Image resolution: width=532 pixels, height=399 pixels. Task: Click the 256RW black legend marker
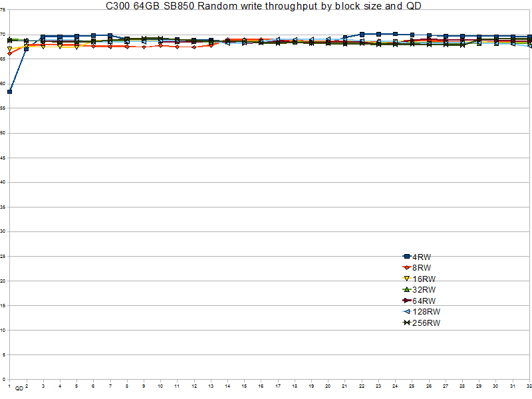click(407, 323)
